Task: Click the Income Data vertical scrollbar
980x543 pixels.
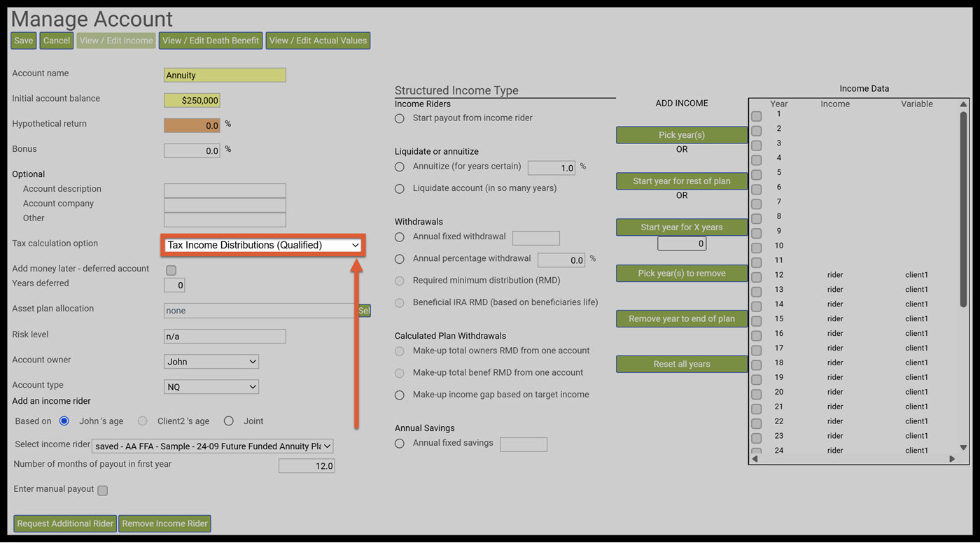Action: (x=963, y=210)
